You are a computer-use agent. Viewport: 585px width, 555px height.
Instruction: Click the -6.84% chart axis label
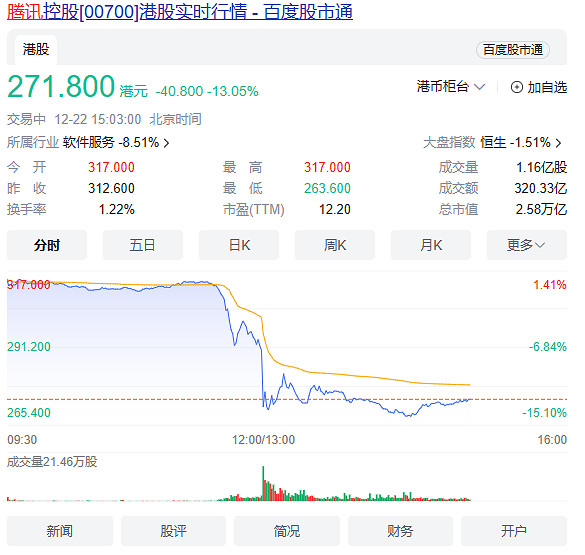click(548, 347)
